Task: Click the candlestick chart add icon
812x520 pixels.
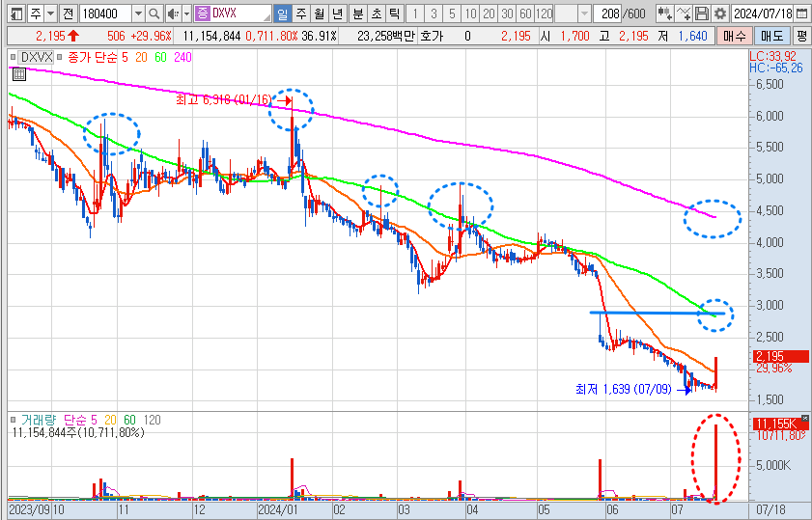Action: pyautogui.click(x=664, y=14)
